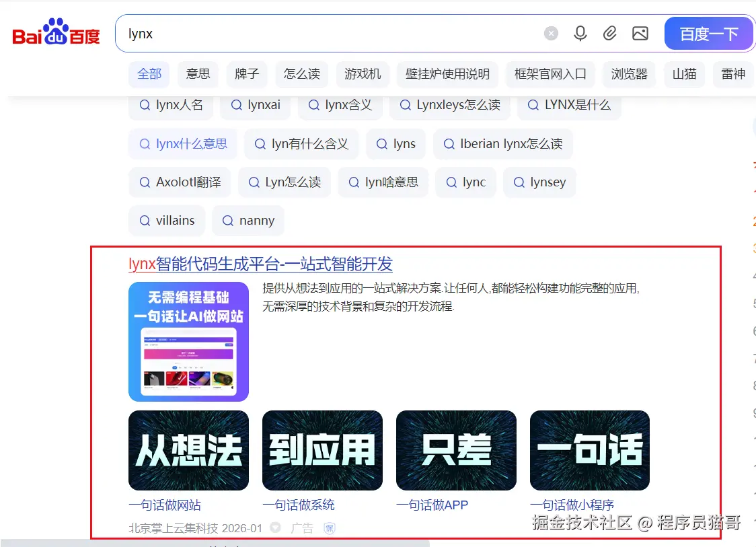Open the 一句话做系统 link
The image size is (756, 547).
click(x=298, y=505)
